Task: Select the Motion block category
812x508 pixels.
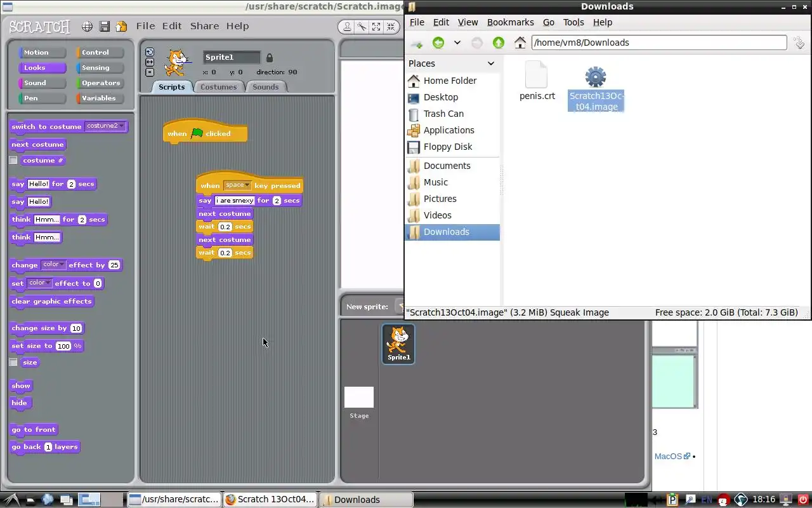Action: click(43, 53)
